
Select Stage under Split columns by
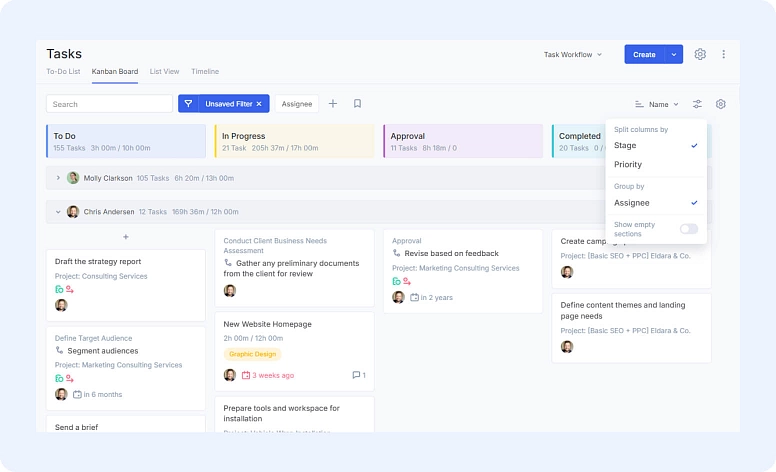pos(625,146)
